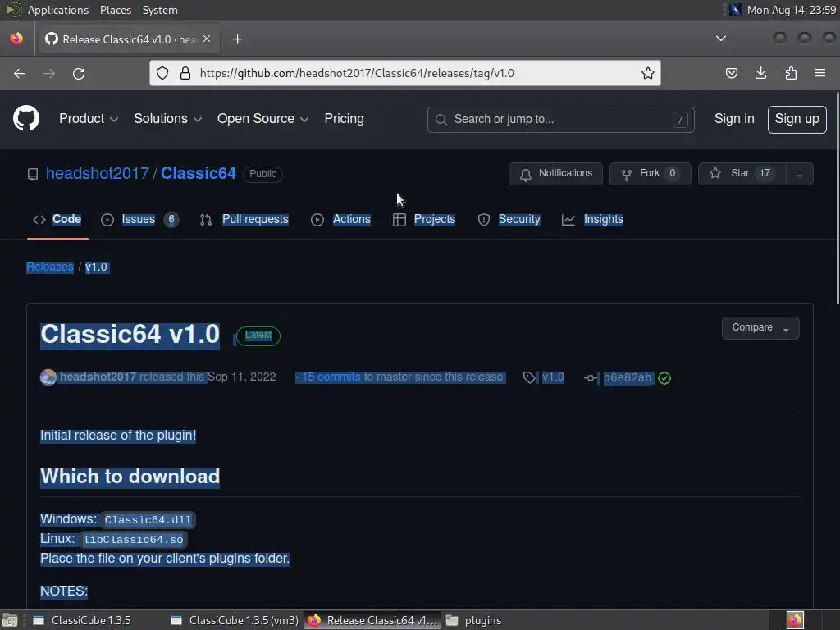840x630 pixels.
Task: Click the Latest release badge
Action: click(x=258, y=336)
